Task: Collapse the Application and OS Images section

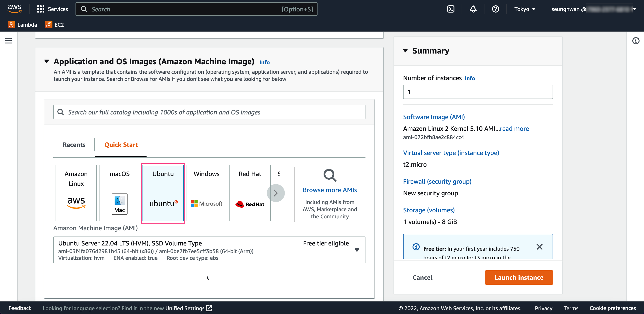Action: pos(47,61)
